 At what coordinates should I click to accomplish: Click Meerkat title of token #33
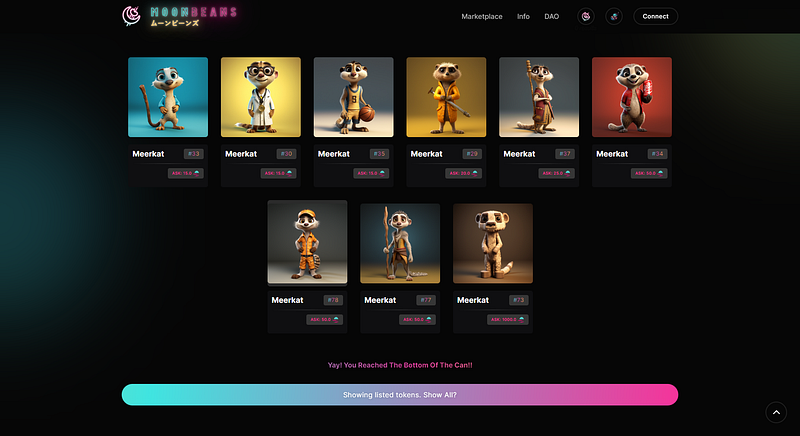click(x=148, y=153)
